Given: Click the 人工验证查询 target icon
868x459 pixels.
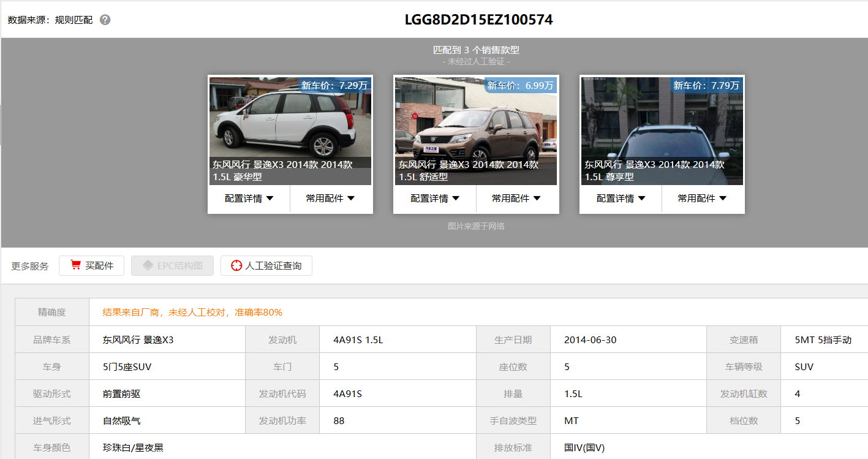Looking at the screenshot, I should [x=236, y=266].
